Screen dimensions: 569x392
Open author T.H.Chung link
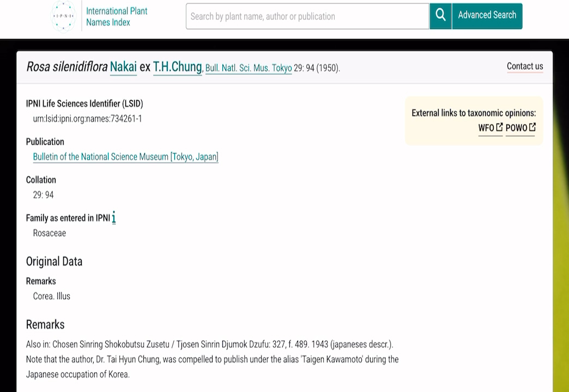(x=178, y=67)
